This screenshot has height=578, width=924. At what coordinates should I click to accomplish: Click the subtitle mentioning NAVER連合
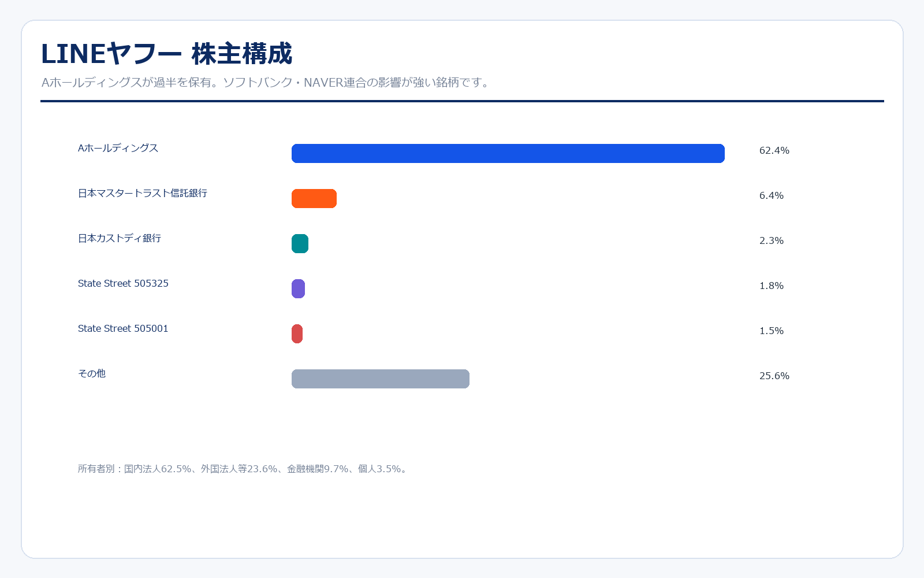click(x=266, y=82)
